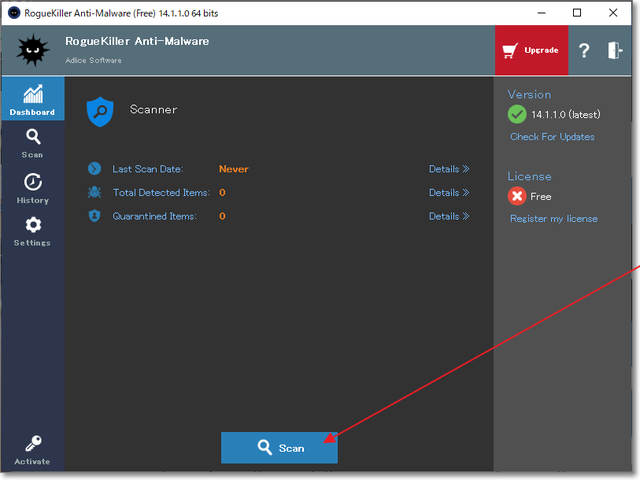The height and width of the screenshot is (480, 640).
Task: Expand Details for Total Detected Items
Action: click(x=449, y=193)
